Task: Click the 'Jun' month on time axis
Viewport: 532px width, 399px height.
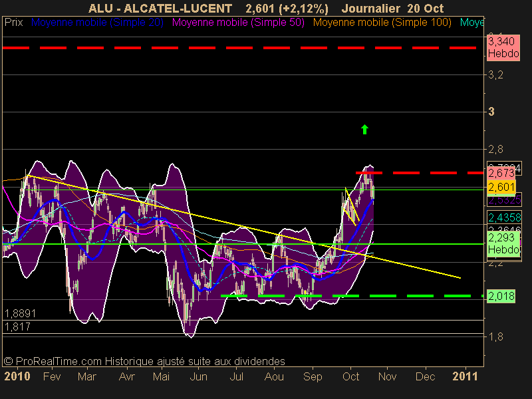Action: point(198,376)
